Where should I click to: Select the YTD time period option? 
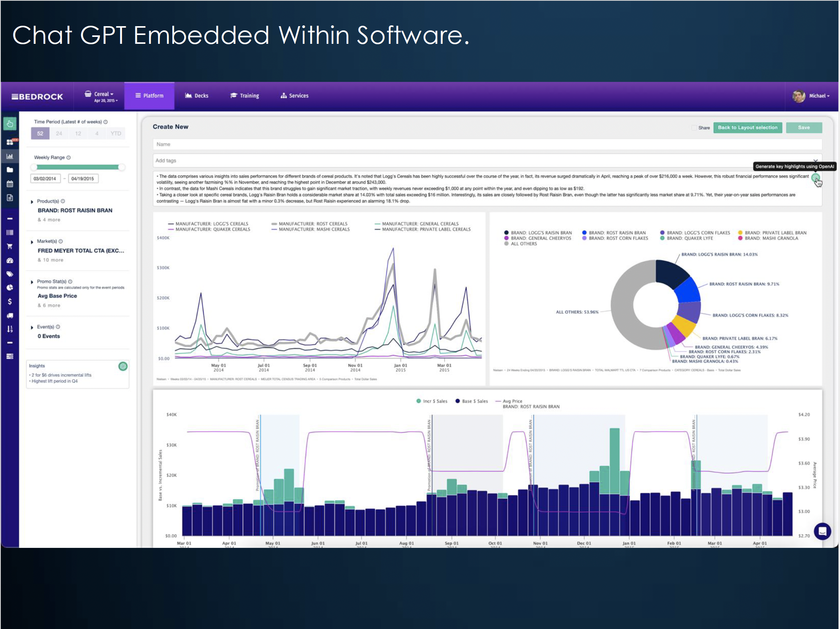(x=115, y=133)
